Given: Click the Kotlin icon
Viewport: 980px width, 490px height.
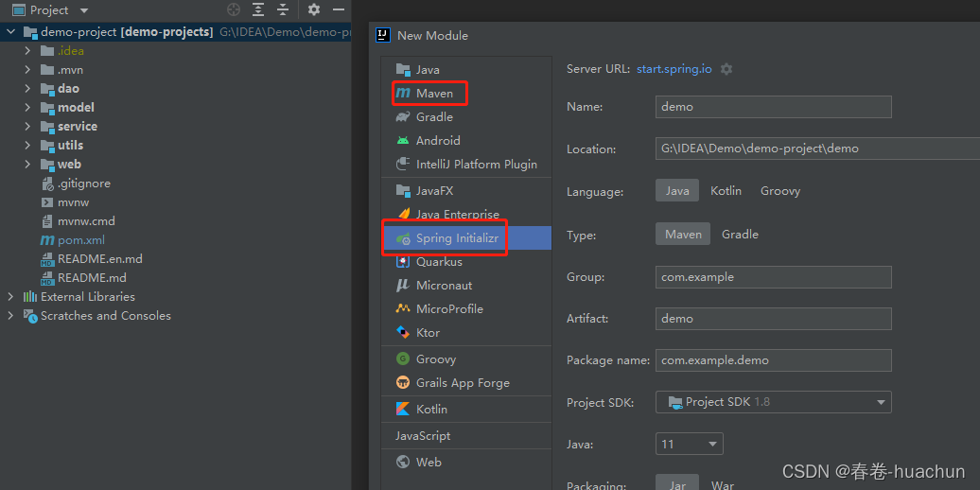Looking at the screenshot, I should pyautogui.click(x=403, y=409).
